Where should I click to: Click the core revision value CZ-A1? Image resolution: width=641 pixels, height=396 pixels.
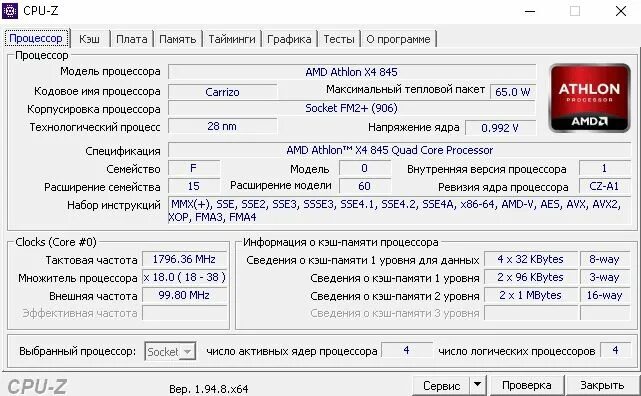point(605,186)
